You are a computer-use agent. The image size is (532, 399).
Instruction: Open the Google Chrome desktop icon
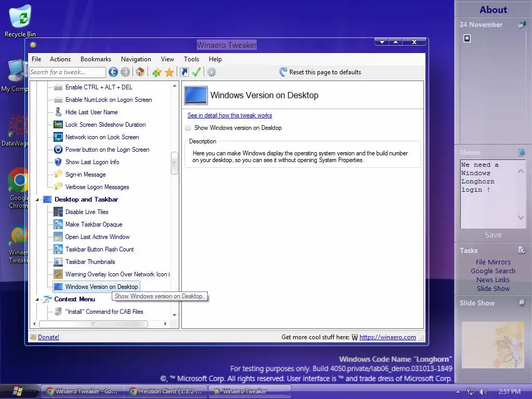pyautogui.click(x=19, y=188)
